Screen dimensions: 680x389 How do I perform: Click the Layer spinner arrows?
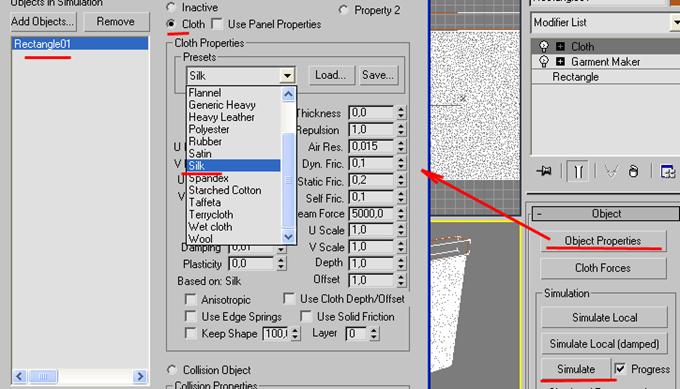point(373,333)
